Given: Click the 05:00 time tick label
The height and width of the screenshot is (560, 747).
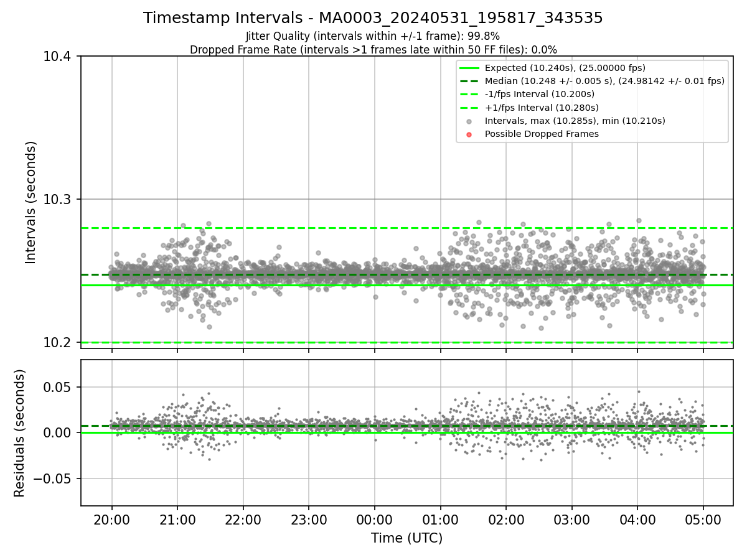Looking at the screenshot, I should click(703, 520).
